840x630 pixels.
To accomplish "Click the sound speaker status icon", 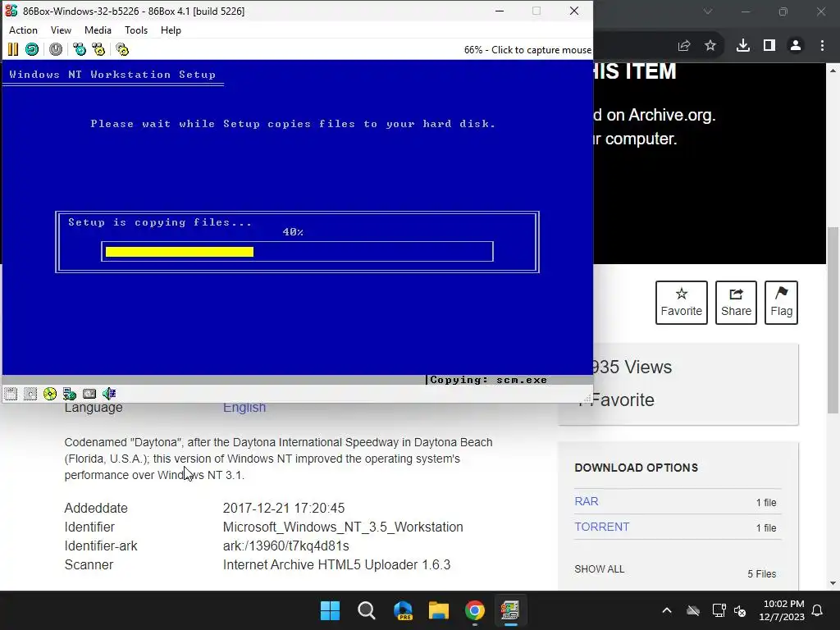I will tap(109, 394).
